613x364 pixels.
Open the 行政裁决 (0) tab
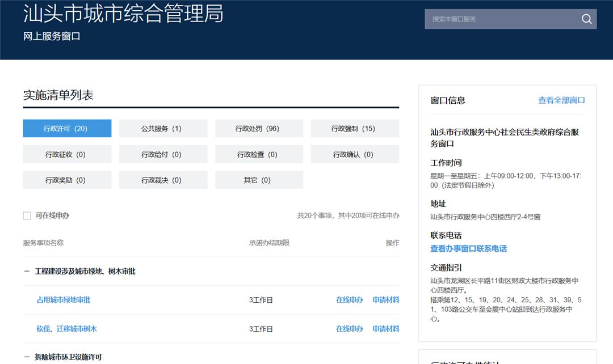163,180
